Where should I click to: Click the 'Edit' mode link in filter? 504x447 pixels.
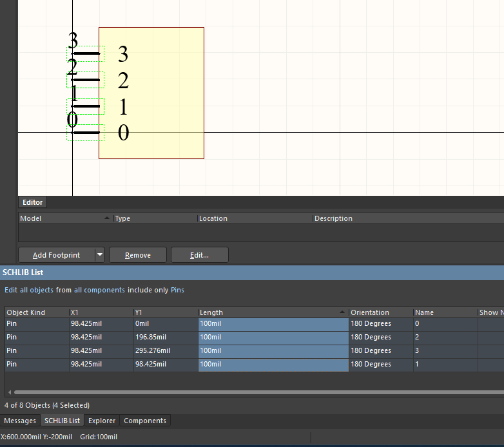(11, 290)
